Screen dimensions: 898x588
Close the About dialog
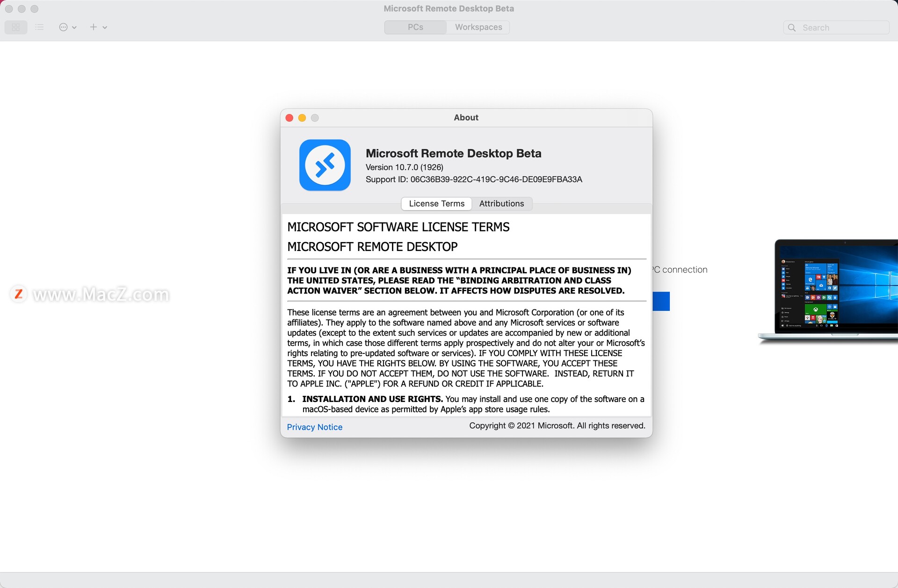click(x=290, y=118)
